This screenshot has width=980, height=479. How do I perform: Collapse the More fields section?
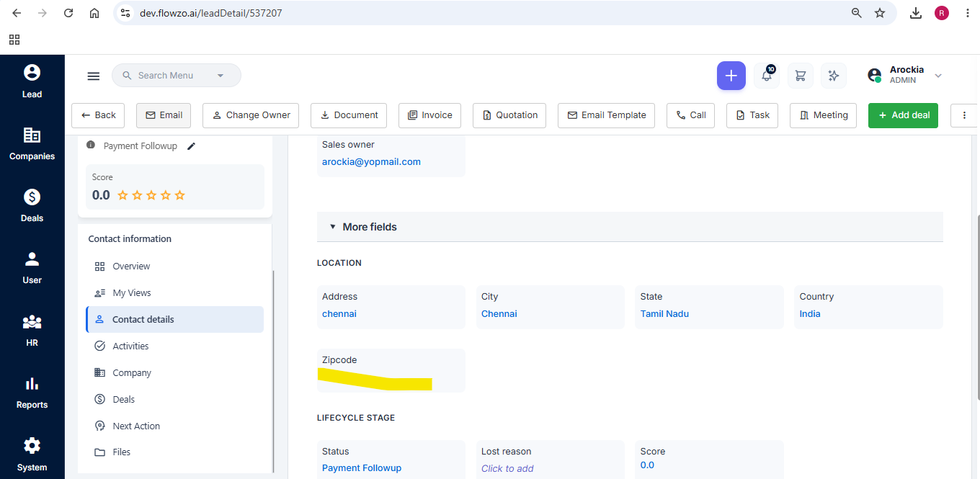coord(630,227)
